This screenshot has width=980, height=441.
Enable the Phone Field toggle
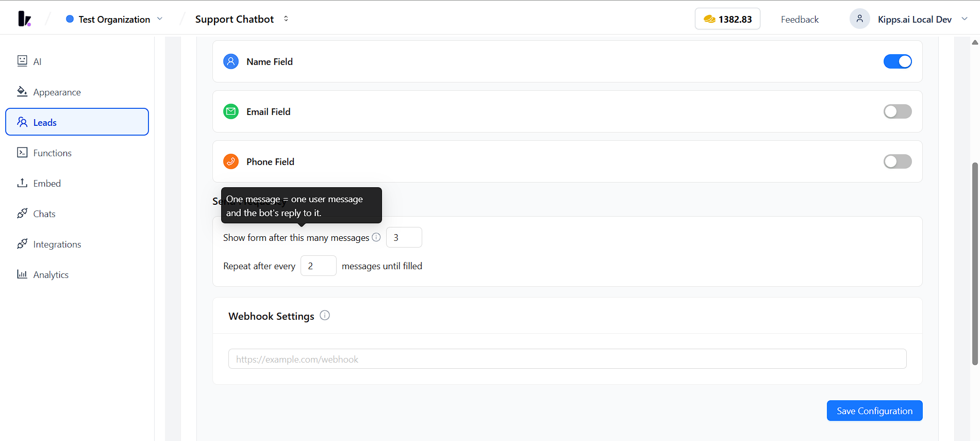coord(898,161)
